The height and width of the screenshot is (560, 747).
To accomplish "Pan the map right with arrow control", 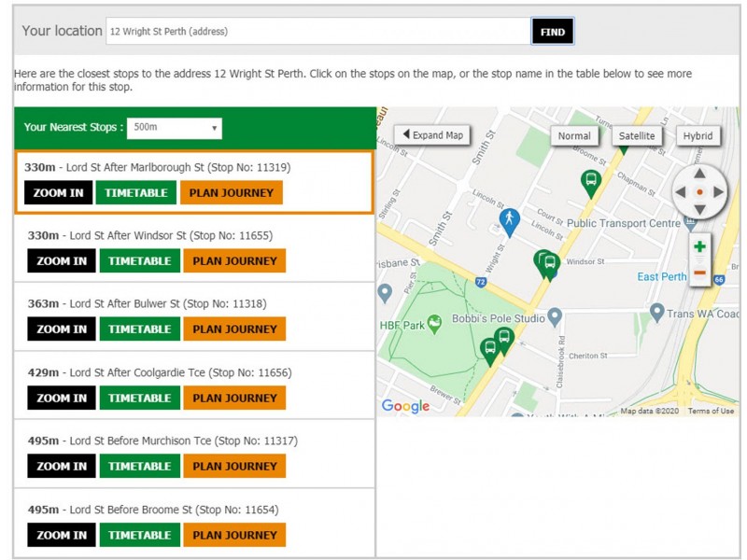I will [718, 192].
